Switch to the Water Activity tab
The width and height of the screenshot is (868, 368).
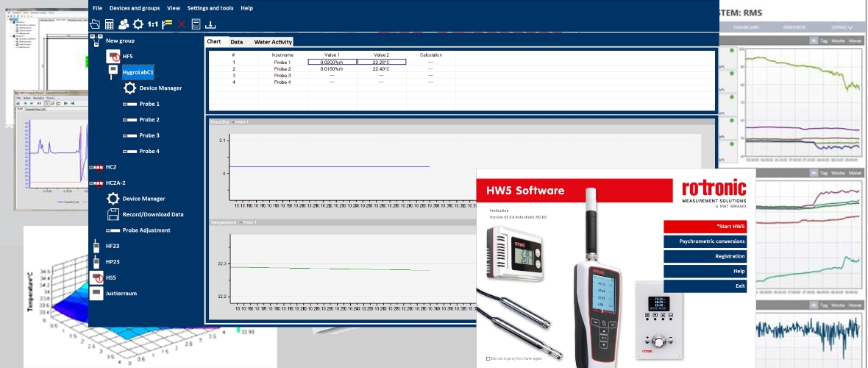pyautogui.click(x=273, y=42)
